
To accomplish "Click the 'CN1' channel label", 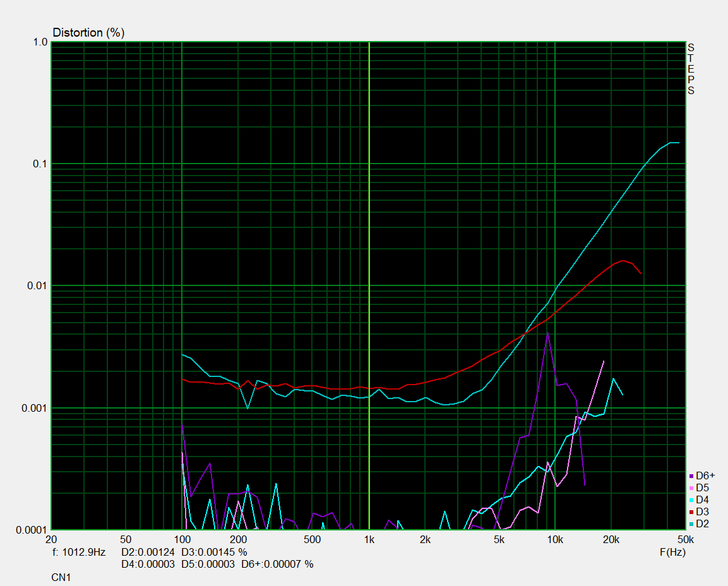I will 61,578.
